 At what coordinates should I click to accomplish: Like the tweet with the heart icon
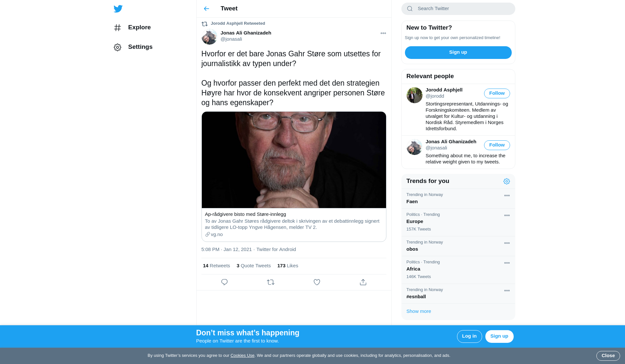click(317, 282)
